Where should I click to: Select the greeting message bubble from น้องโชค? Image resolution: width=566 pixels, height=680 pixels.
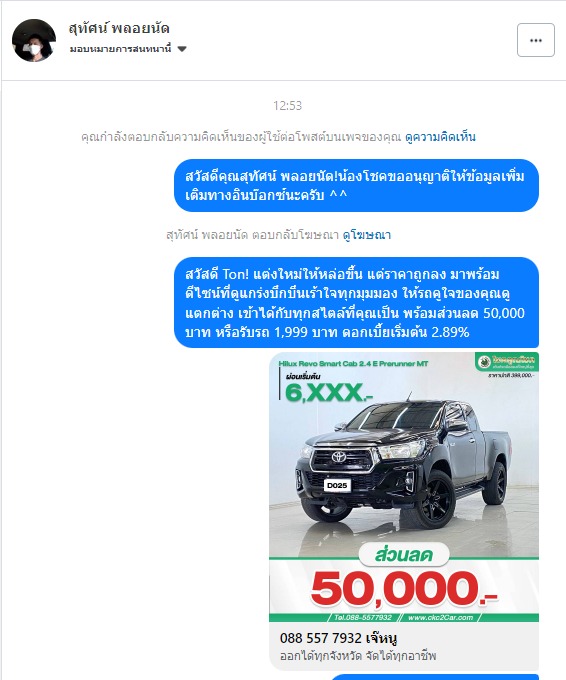pyautogui.click(x=356, y=186)
